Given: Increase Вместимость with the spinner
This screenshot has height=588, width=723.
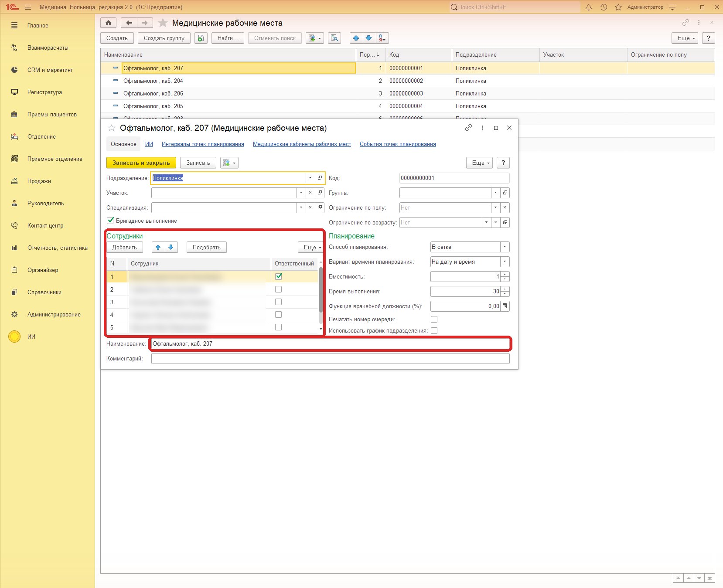Looking at the screenshot, I should coord(505,275).
